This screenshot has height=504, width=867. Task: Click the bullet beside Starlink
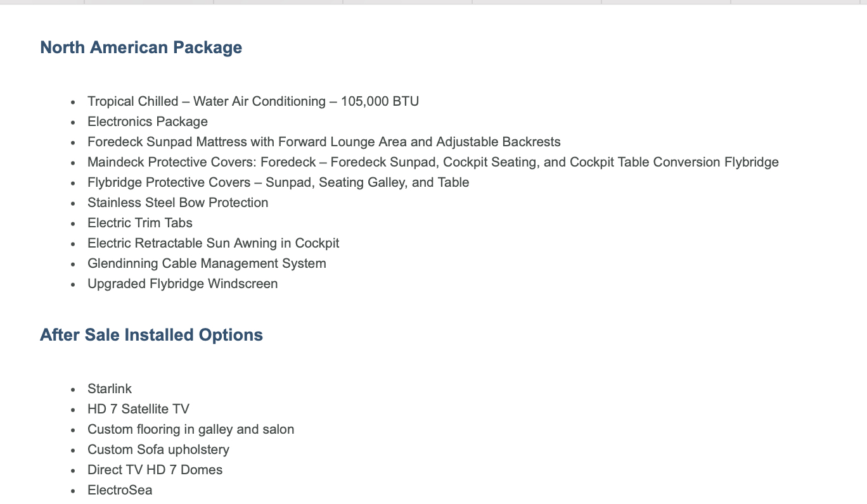coord(74,390)
